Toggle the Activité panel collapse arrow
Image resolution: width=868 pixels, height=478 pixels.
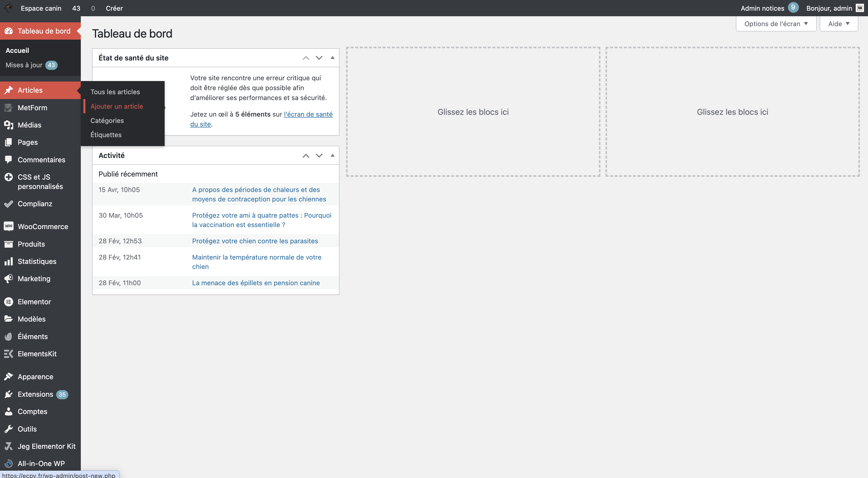point(332,155)
